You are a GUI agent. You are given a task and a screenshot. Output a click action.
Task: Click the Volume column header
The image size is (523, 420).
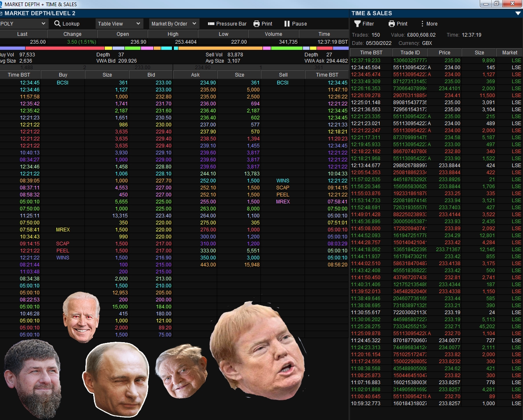274,34
